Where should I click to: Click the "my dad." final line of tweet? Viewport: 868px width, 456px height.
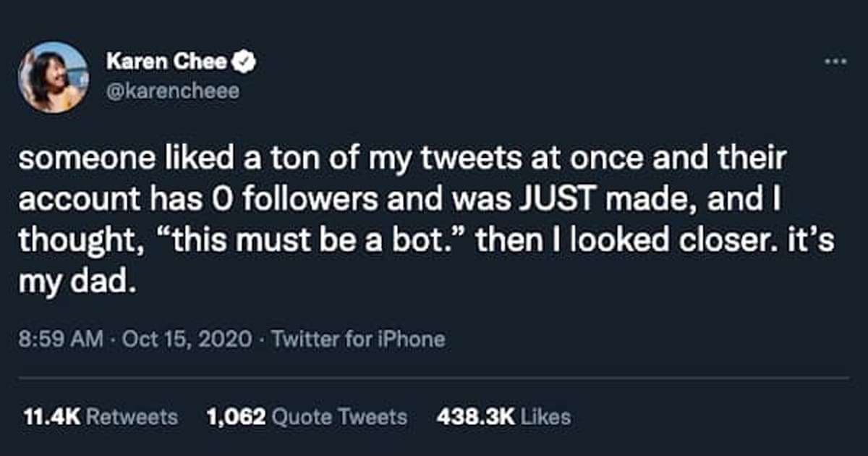pos(77,281)
